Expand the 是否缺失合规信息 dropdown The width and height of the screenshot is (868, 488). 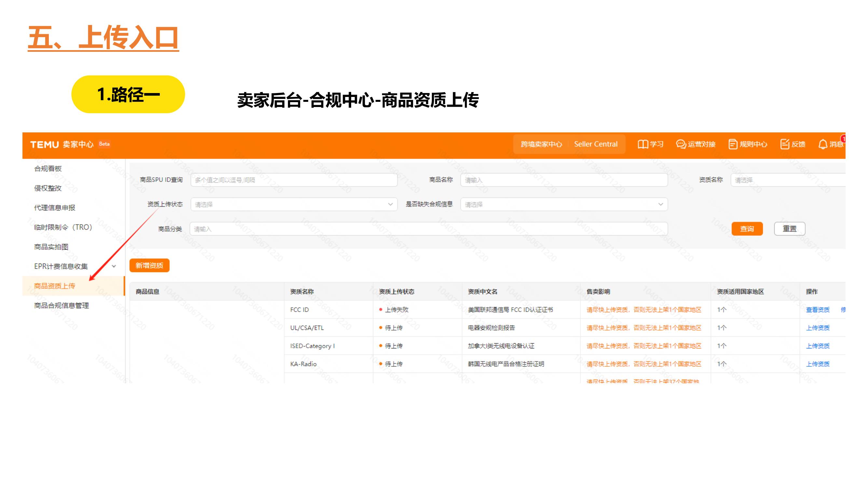(563, 204)
